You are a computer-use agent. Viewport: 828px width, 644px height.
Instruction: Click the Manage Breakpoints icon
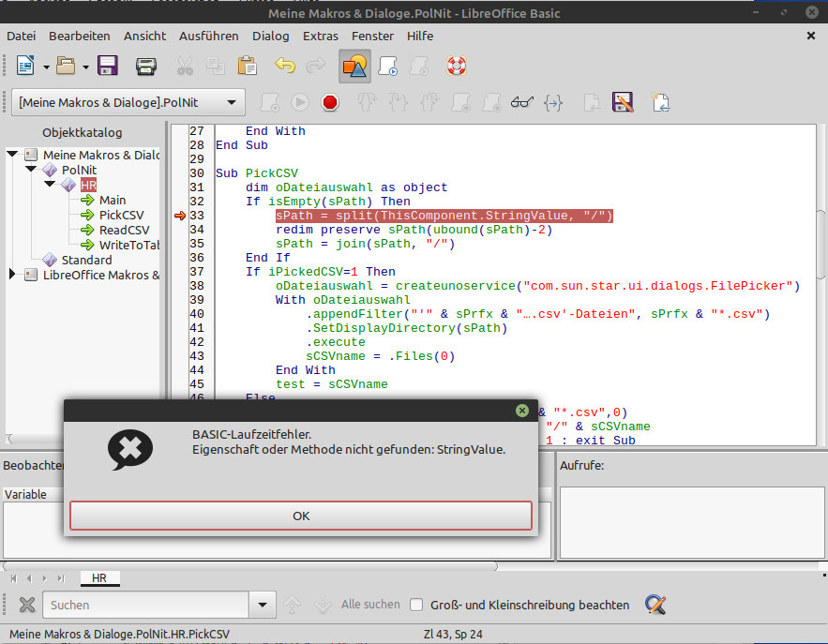click(491, 102)
